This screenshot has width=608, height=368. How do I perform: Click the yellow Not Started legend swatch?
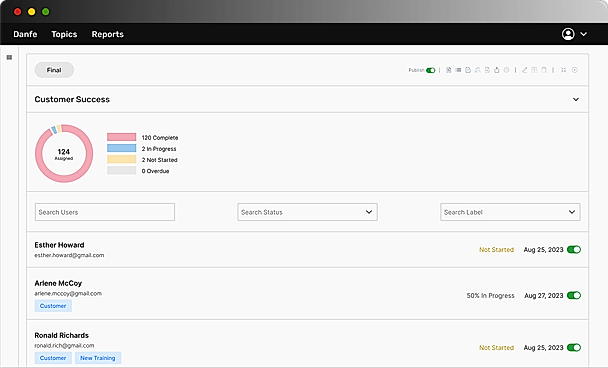point(122,159)
